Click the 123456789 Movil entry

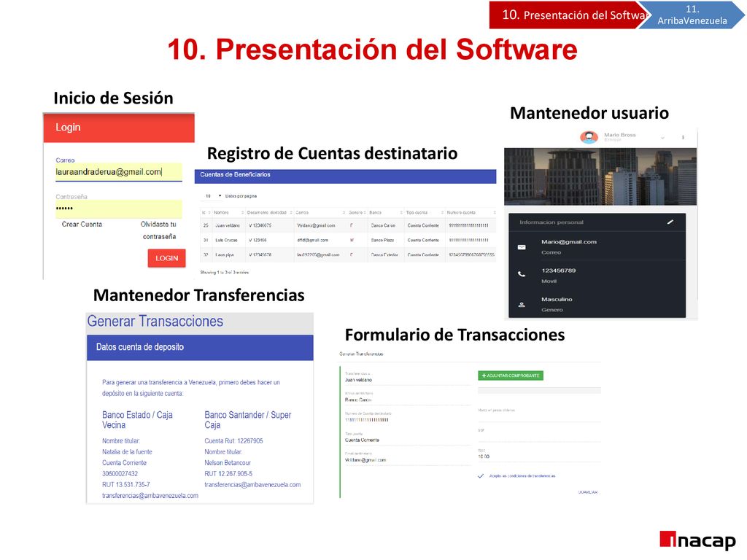pos(558,275)
